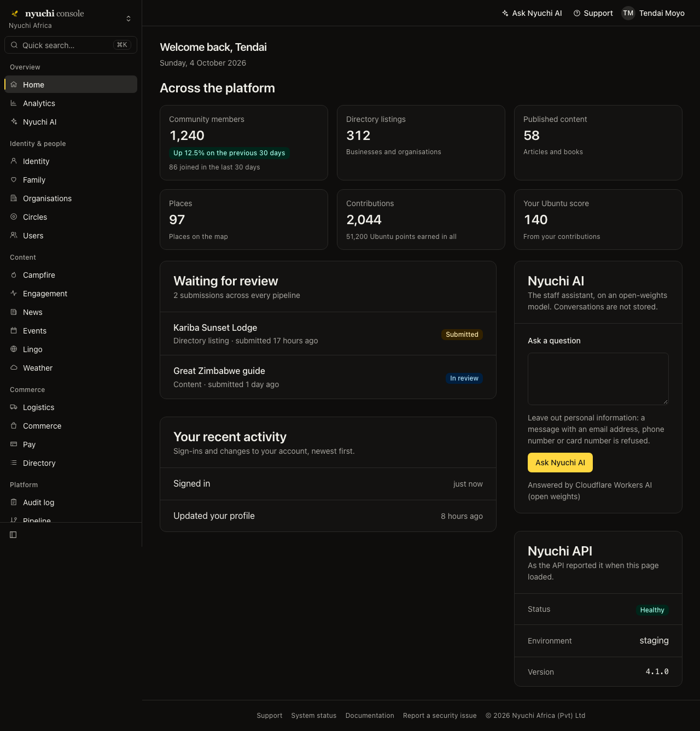The image size is (700, 731).
Task: Click the Users people icon
Action: (14, 236)
